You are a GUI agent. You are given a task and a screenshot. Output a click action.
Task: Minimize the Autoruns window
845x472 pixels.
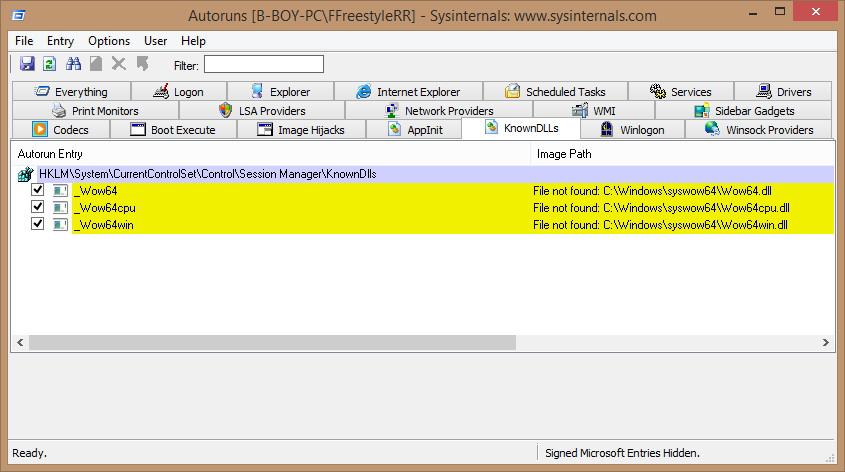coord(753,12)
